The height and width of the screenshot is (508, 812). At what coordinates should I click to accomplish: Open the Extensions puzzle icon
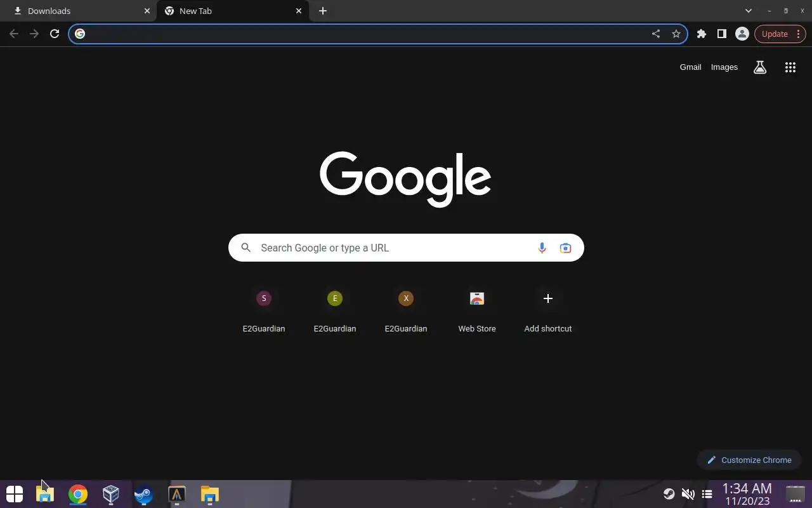coord(702,34)
